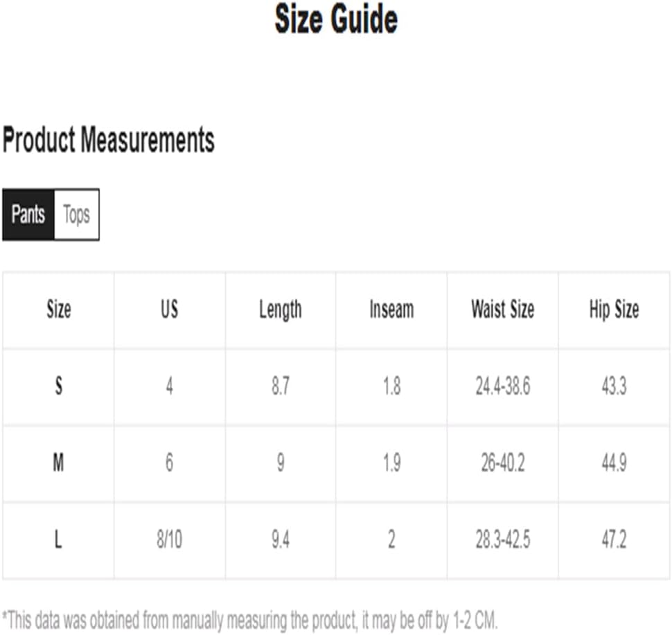
Task: Click the Inseam column header
Action: [x=391, y=310]
